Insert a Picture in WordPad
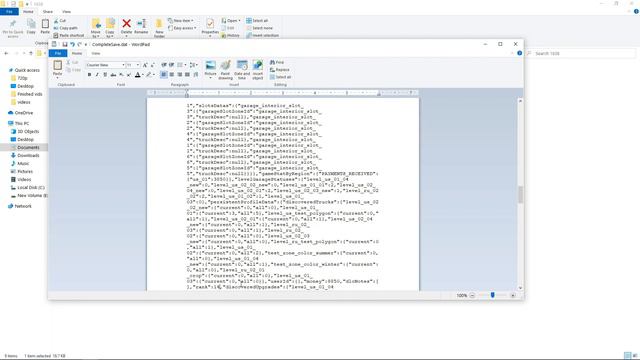This screenshot has height=360, width=640. click(211, 68)
